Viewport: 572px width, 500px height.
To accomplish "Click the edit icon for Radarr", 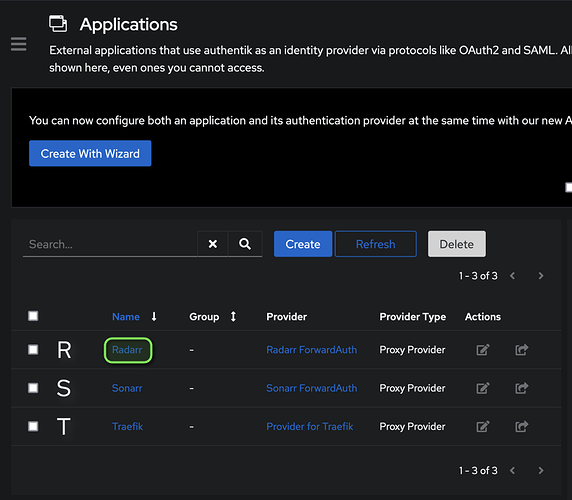I will [x=483, y=350].
